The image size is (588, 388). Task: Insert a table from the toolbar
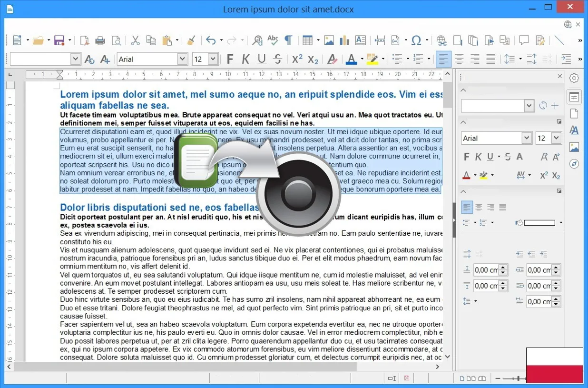click(307, 40)
